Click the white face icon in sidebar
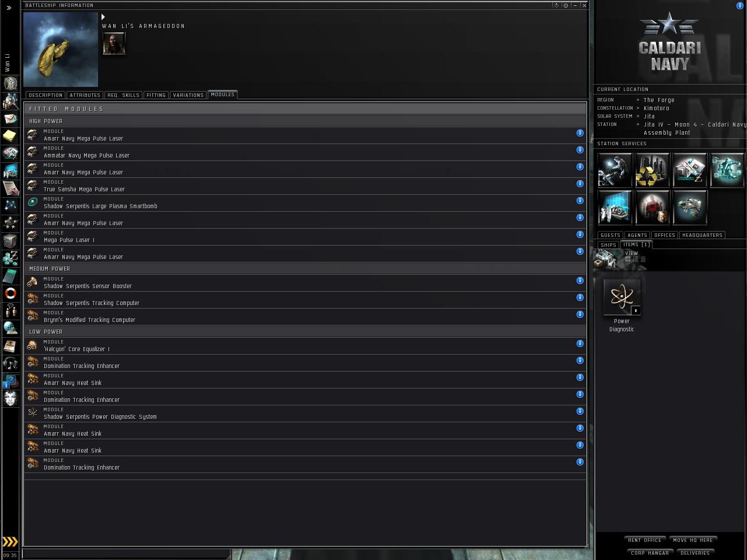This screenshot has width=747, height=560. tap(11, 398)
